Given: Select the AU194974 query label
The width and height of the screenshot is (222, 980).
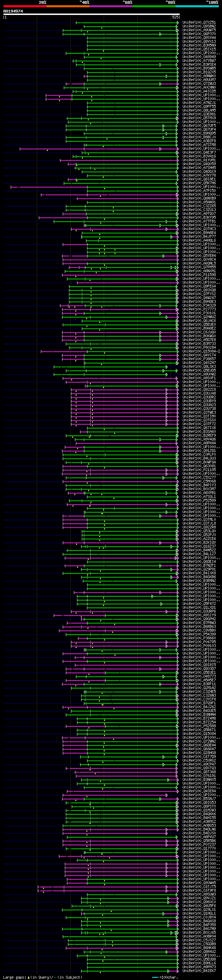Looking at the screenshot, I should tap(13, 11).
